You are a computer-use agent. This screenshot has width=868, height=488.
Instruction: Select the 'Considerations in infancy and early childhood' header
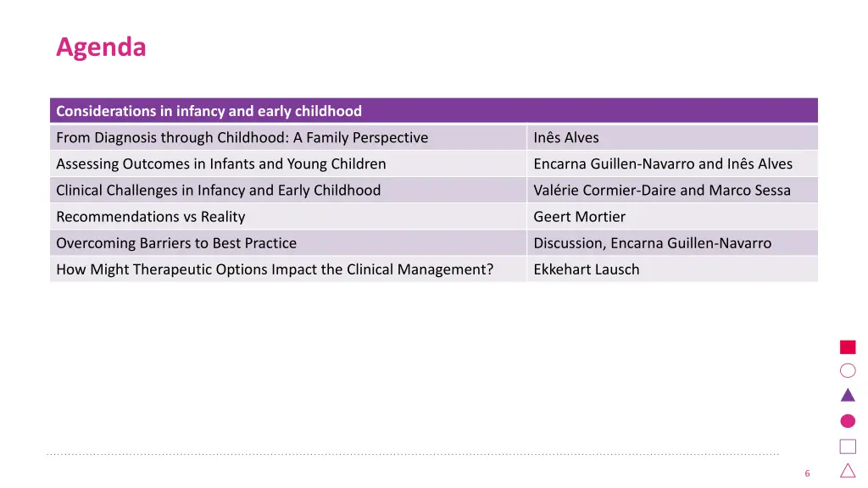click(433, 111)
